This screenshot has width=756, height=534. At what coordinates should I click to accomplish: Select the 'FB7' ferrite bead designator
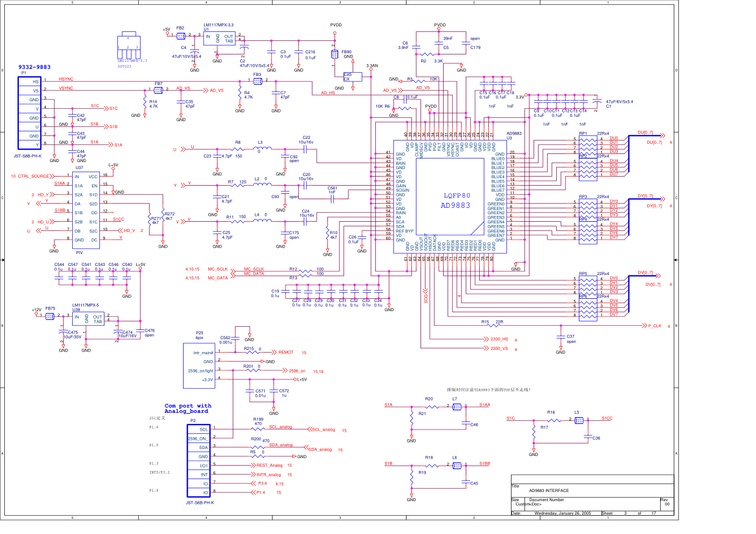(158, 83)
